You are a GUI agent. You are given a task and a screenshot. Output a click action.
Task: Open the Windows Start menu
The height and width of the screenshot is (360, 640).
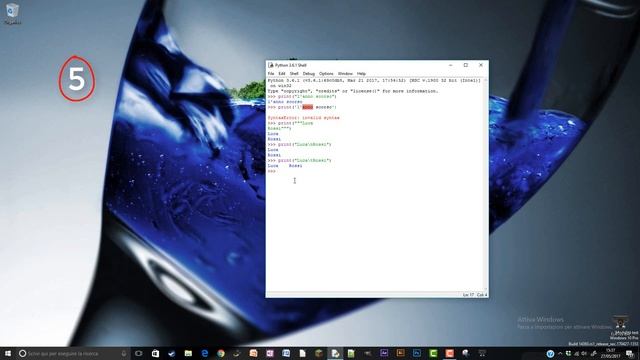tap(8, 353)
